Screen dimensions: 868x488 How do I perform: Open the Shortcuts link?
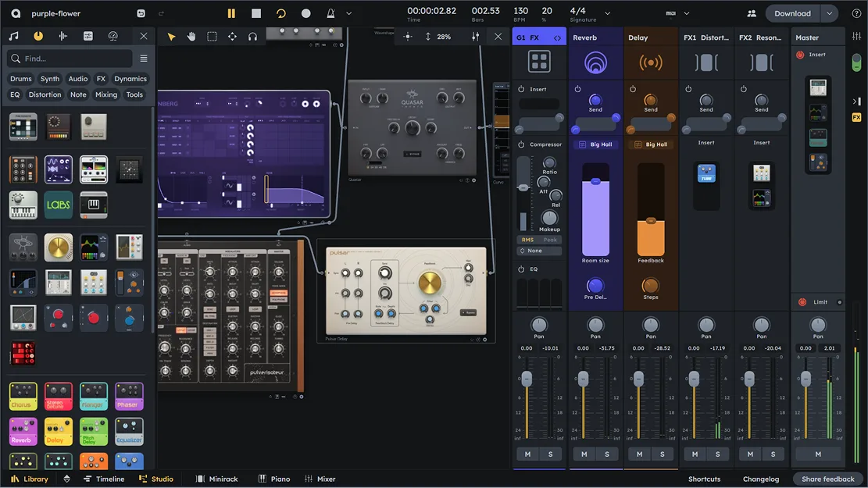704,479
